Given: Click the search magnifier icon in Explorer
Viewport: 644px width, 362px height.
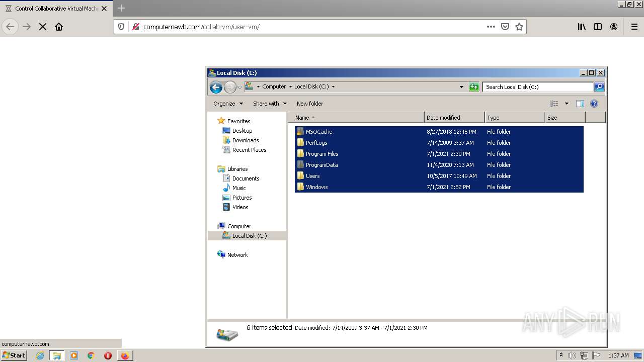Looking at the screenshot, I should point(599,87).
